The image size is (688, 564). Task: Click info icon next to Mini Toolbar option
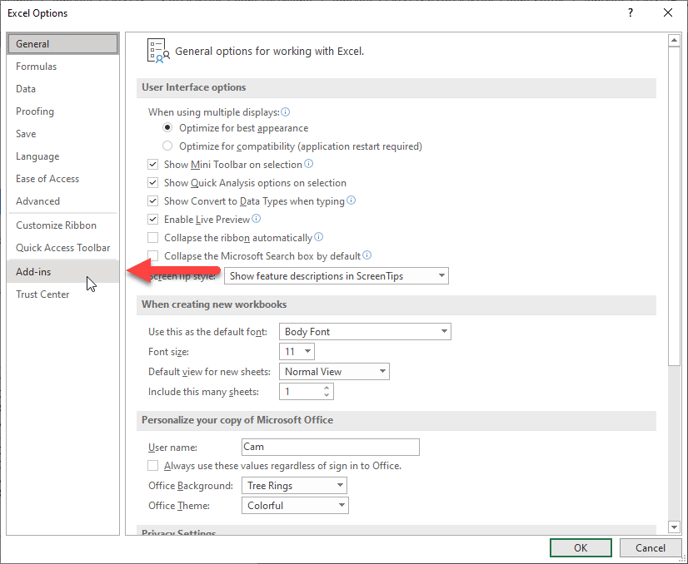309,164
